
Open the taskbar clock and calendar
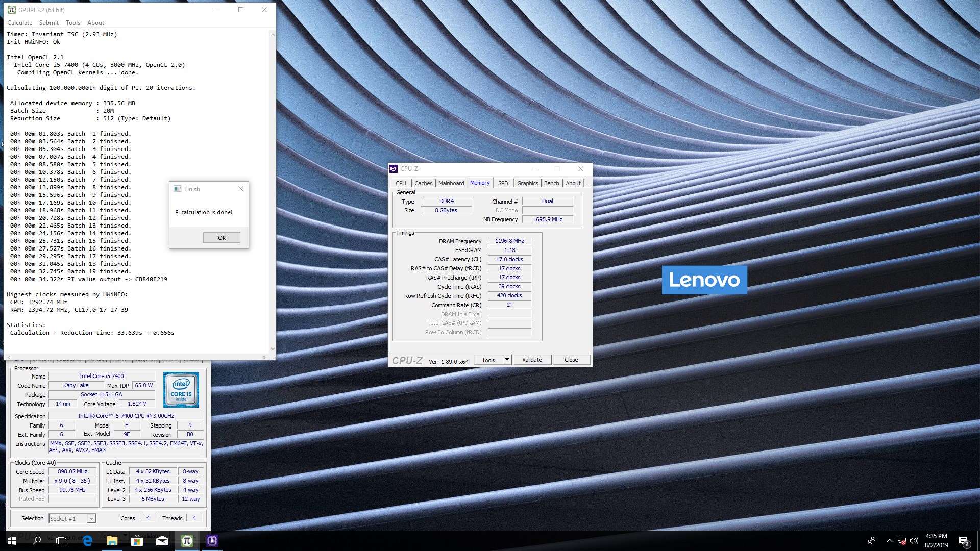(x=936, y=541)
